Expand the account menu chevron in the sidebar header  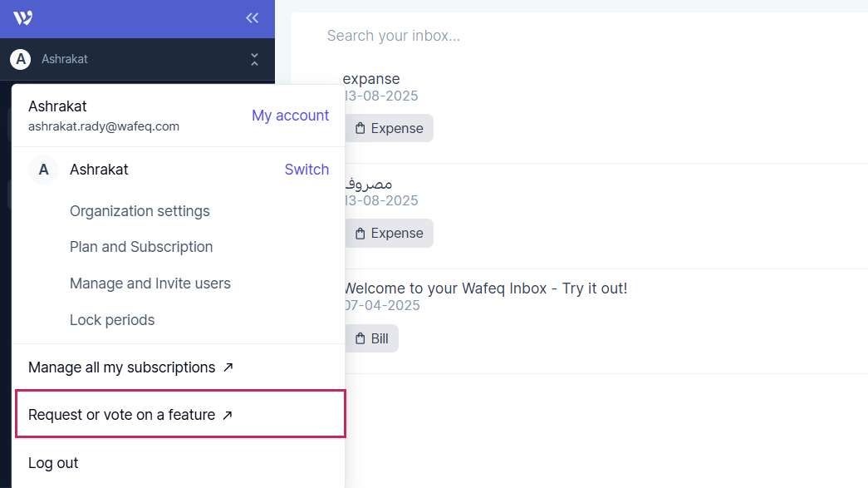(254, 59)
